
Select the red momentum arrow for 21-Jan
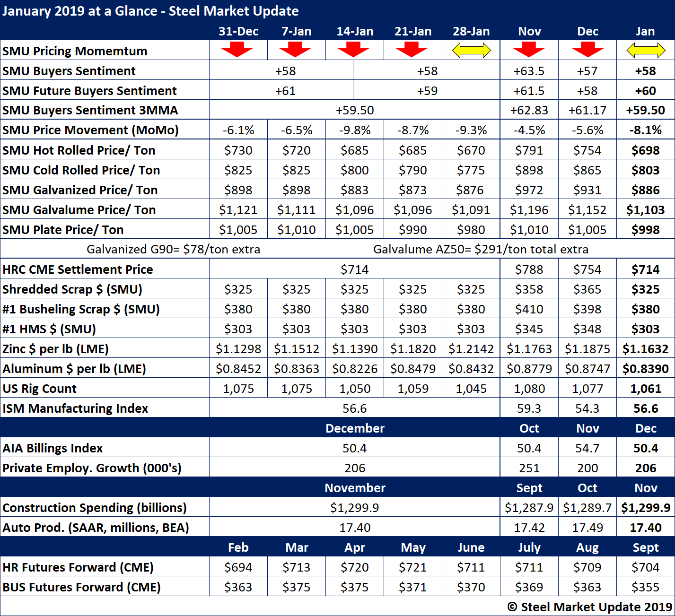(x=412, y=49)
